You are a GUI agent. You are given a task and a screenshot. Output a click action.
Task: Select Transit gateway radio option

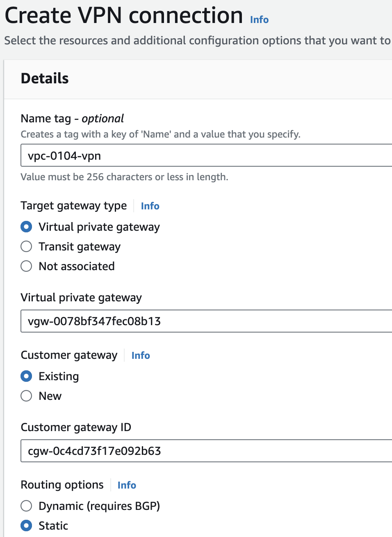26,247
